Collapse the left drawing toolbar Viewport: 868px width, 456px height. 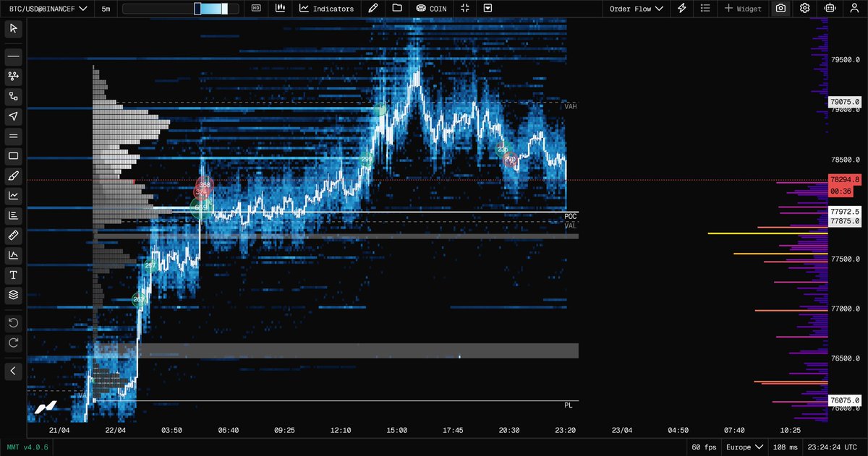(x=14, y=371)
